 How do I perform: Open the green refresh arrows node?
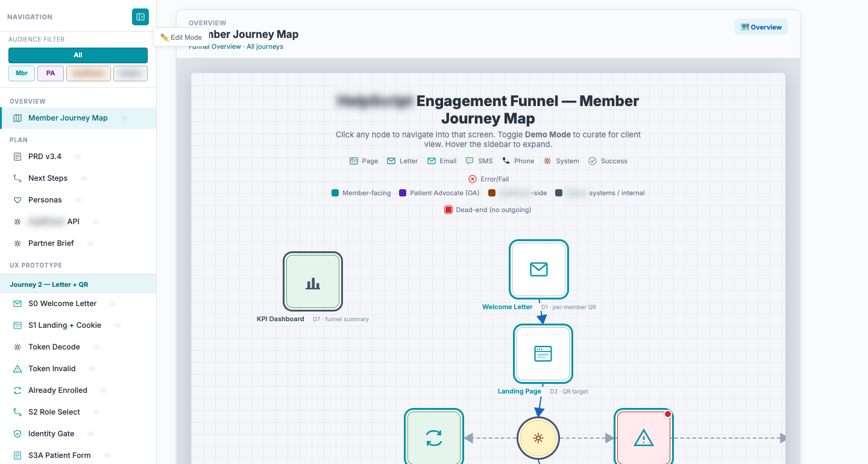[434, 438]
